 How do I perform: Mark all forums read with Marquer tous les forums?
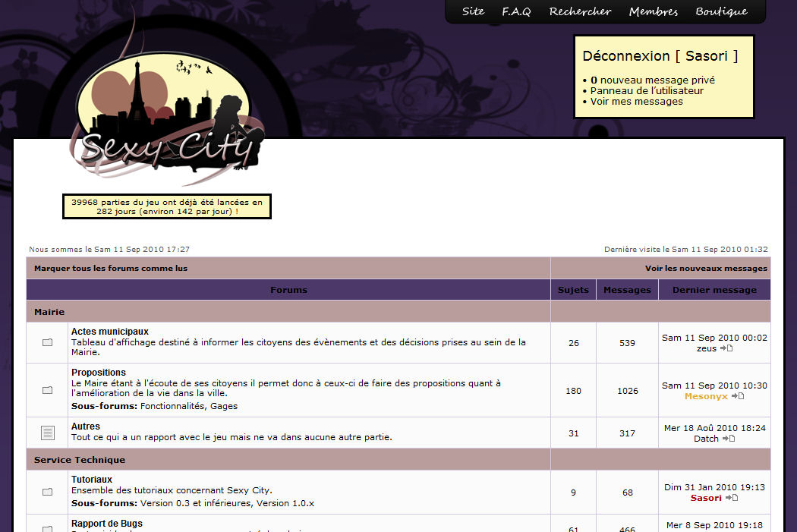coord(111,268)
